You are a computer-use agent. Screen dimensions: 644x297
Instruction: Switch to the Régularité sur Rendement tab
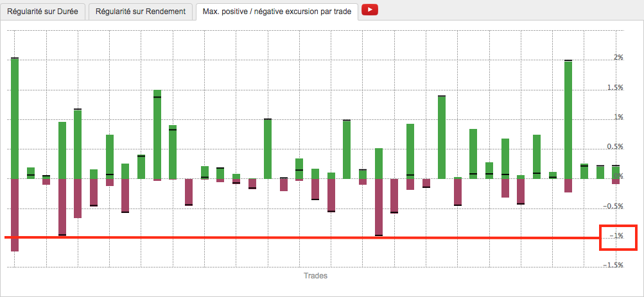click(141, 12)
